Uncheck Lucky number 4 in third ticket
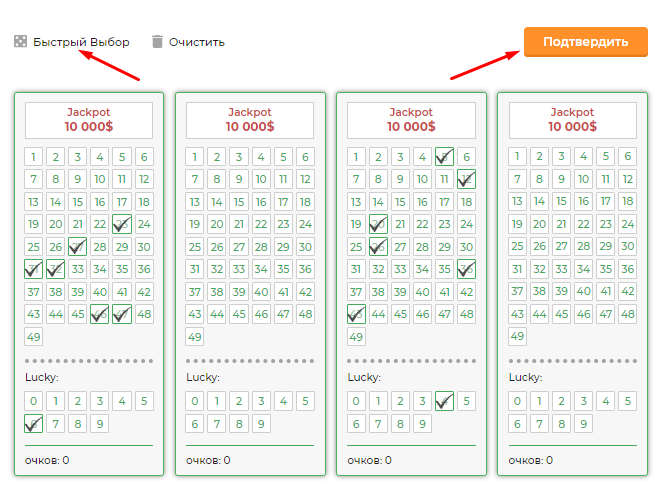Image resolution: width=669 pixels, height=495 pixels. pos(444,401)
